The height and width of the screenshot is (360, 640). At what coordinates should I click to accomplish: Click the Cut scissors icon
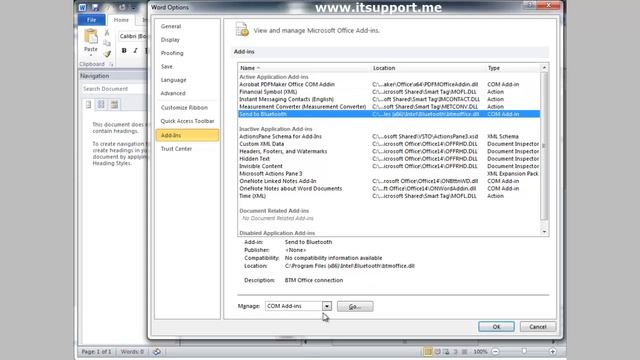point(107,33)
